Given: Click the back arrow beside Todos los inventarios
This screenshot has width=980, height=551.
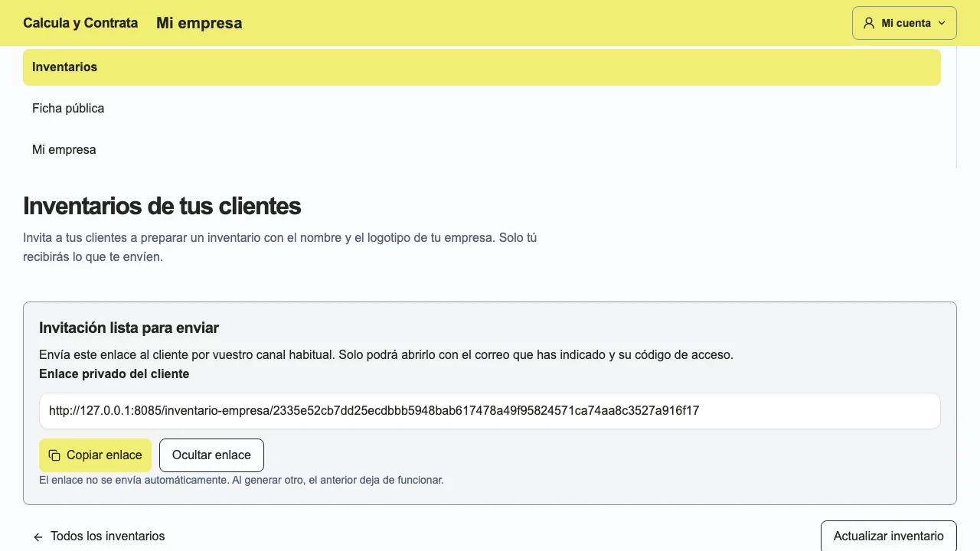Looking at the screenshot, I should tap(38, 537).
